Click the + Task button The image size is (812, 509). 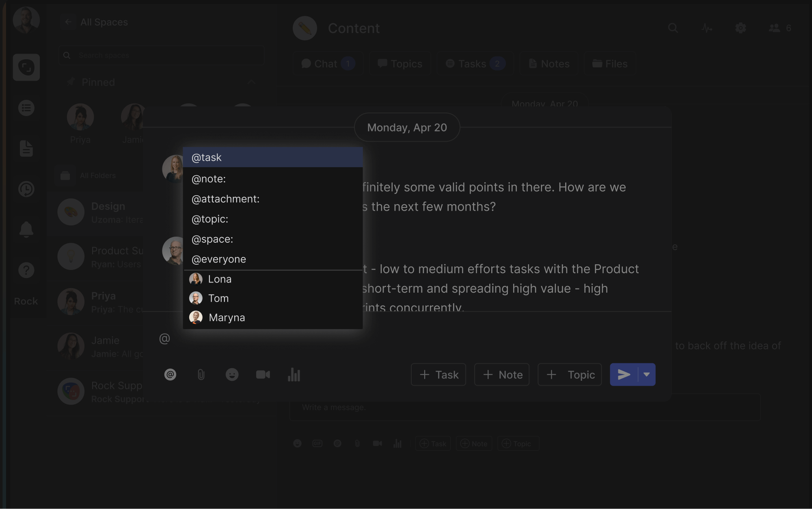pos(438,374)
